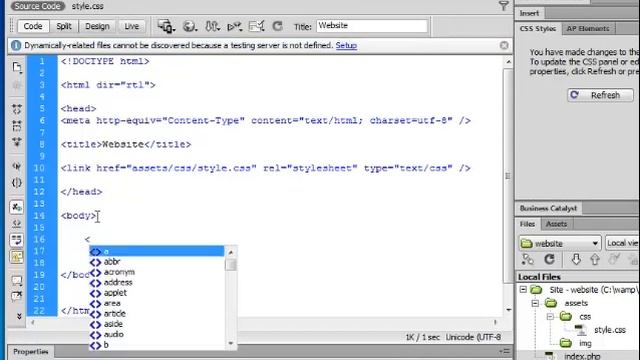Show more coding toolbar tools chevron
Image resolution: width=640 pixels, height=360 pixels.
(x=19, y=316)
